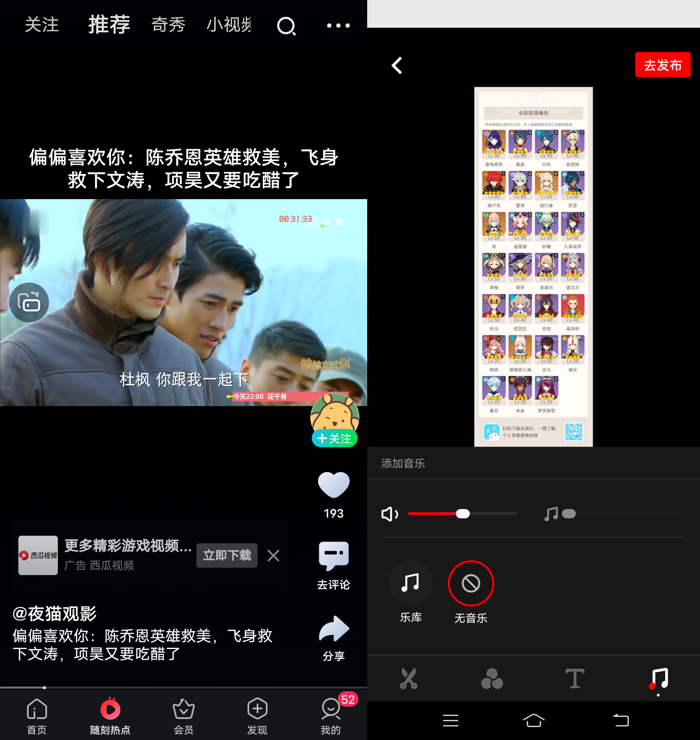
Task: Adjust the original sound volume slider
Action: pos(462,514)
